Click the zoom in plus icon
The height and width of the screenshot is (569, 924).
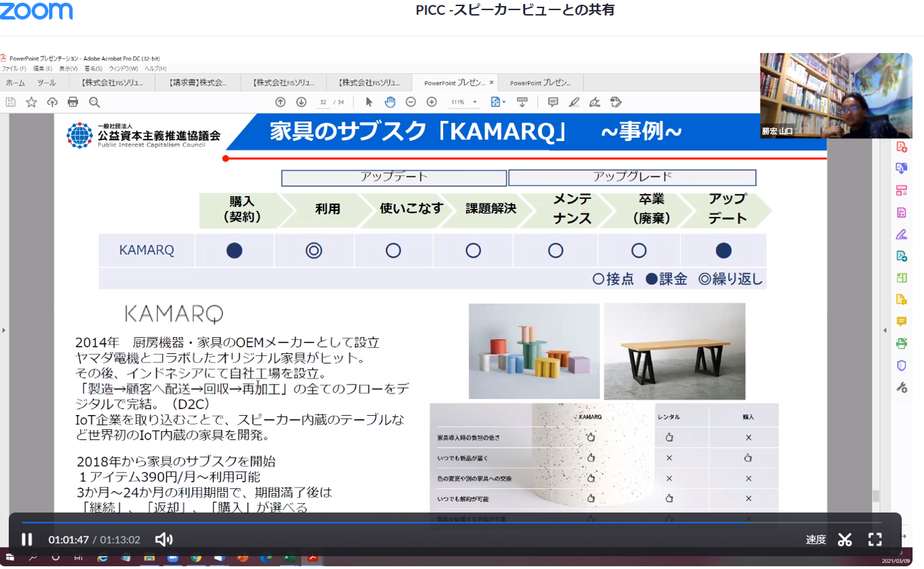431,102
